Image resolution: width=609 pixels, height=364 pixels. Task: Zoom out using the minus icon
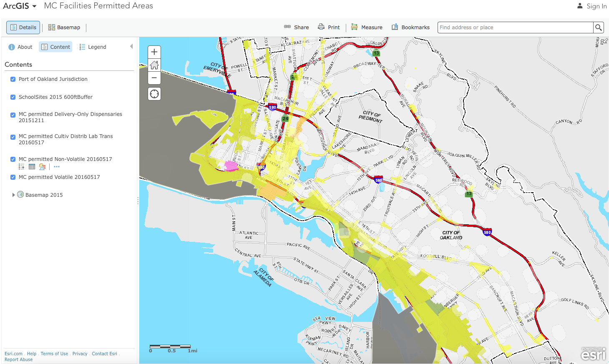[x=154, y=78]
